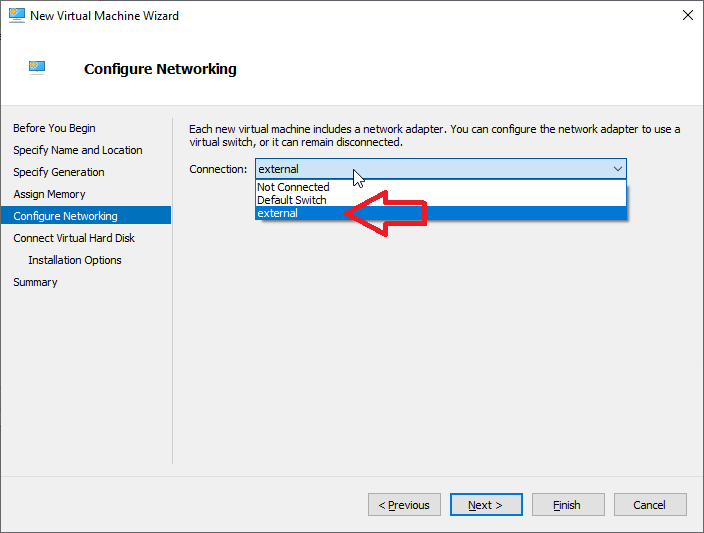Screen dimensions: 704x533
Task: Cancel the virtual machine wizard
Action: click(x=650, y=505)
